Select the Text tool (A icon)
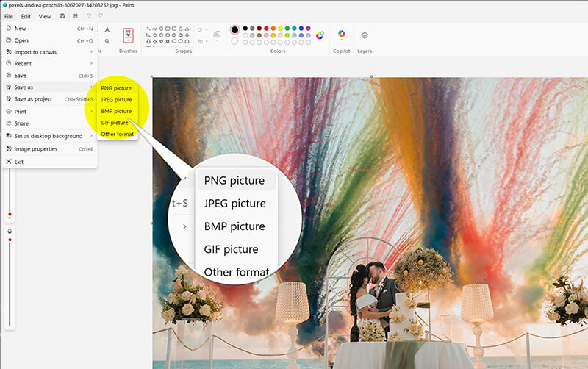This screenshot has height=369, width=588. click(107, 29)
